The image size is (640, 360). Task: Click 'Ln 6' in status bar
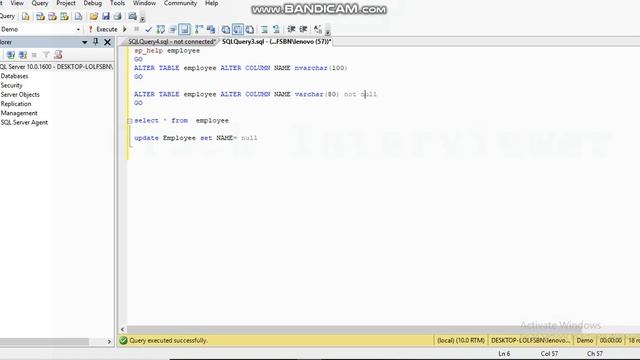pos(504,353)
